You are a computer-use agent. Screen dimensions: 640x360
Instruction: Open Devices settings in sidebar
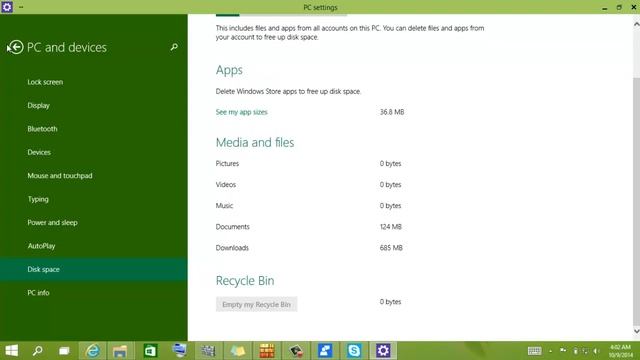point(39,152)
